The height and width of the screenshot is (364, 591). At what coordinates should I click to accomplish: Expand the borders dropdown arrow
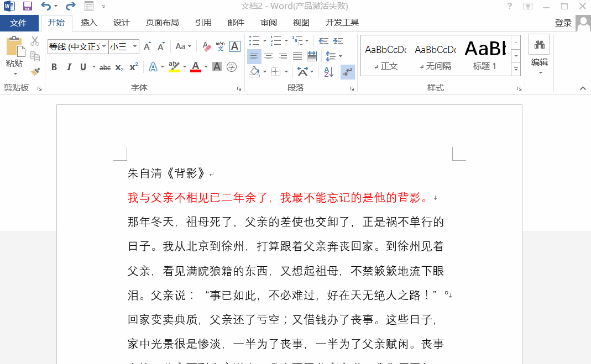286,71
